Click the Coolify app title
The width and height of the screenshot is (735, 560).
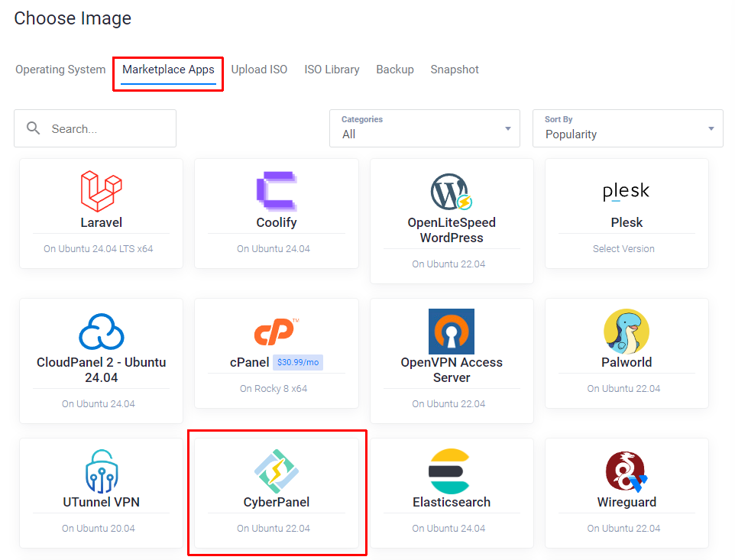(277, 222)
